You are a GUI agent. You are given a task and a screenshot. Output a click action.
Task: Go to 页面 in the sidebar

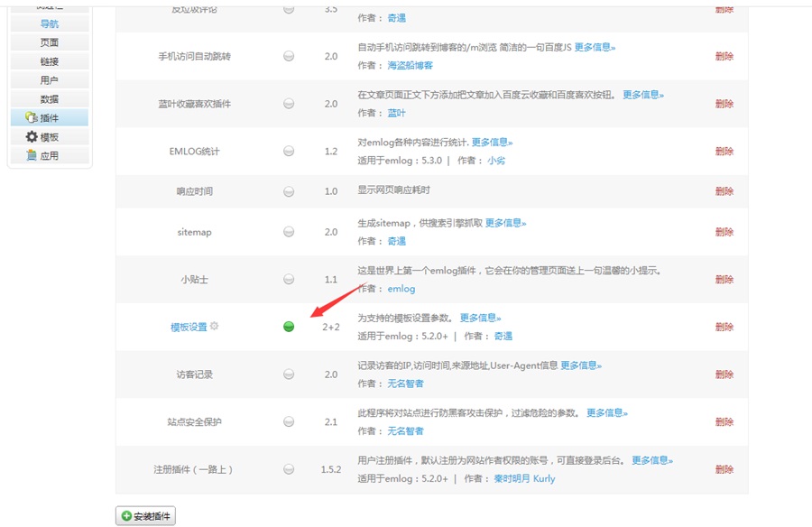point(50,42)
